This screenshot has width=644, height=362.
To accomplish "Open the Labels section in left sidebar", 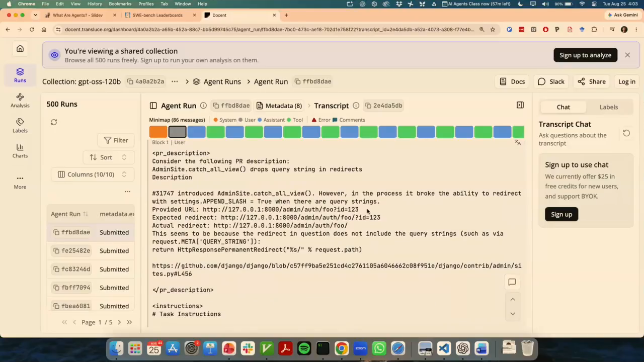I will coord(20,125).
